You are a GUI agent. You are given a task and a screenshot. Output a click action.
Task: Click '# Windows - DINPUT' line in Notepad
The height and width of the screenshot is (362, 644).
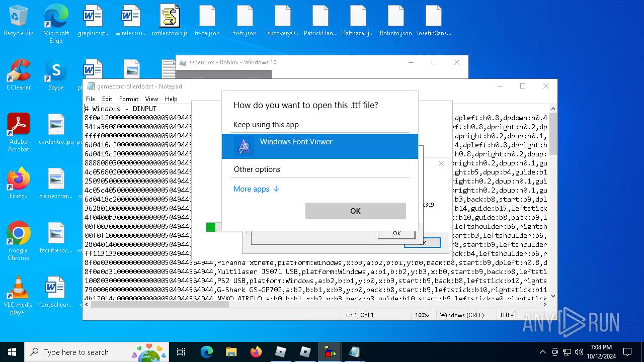[x=120, y=109]
